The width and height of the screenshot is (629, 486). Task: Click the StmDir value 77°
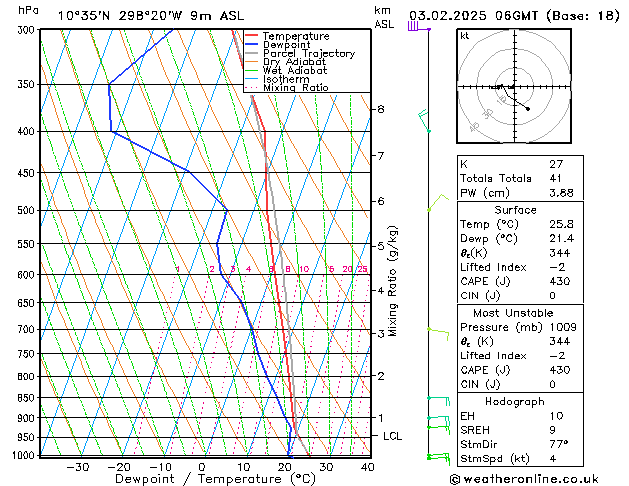[x=558, y=444]
